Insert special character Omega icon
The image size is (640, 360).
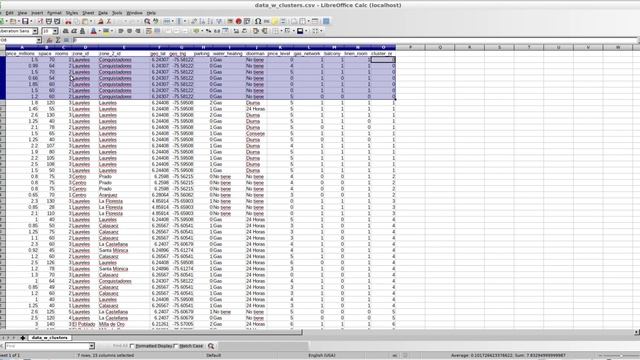[x=258, y=21]
